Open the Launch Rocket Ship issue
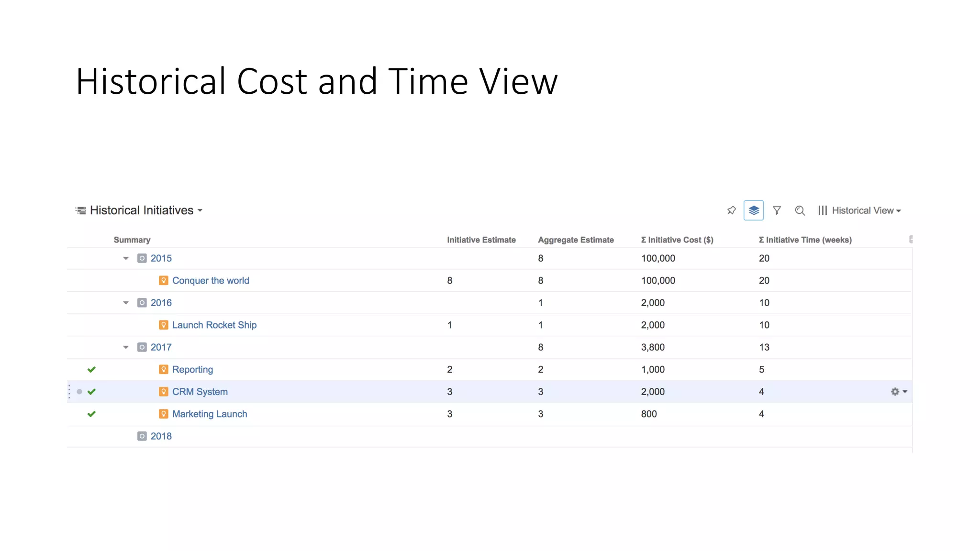This screenshot has width=980, height=551. (214, 325)
